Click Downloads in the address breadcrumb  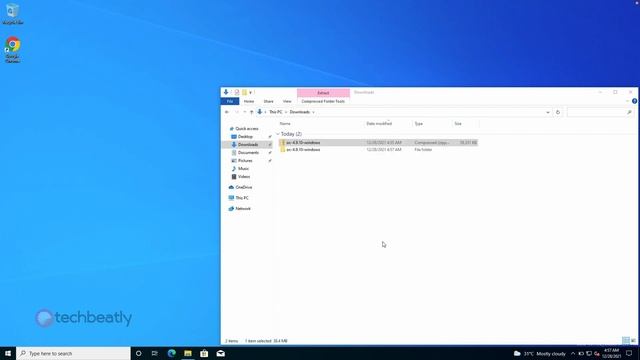click(x=300, y=112)
